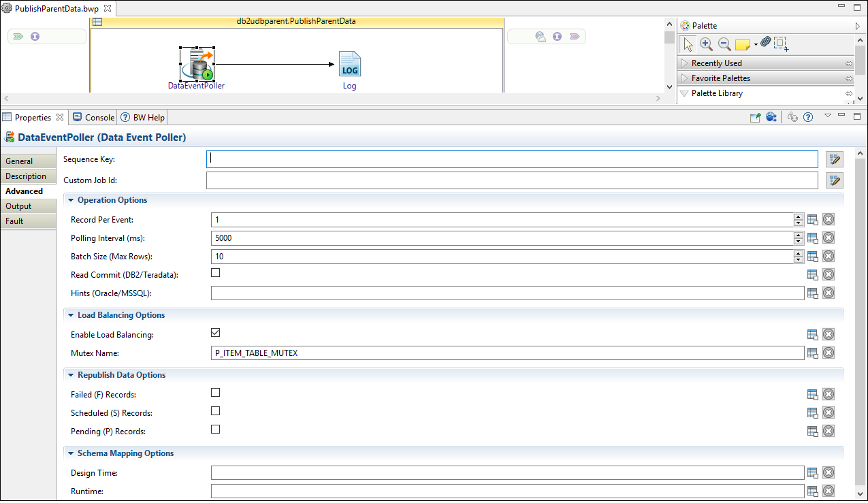Select the Log activity icon

[x=349, y=65]
